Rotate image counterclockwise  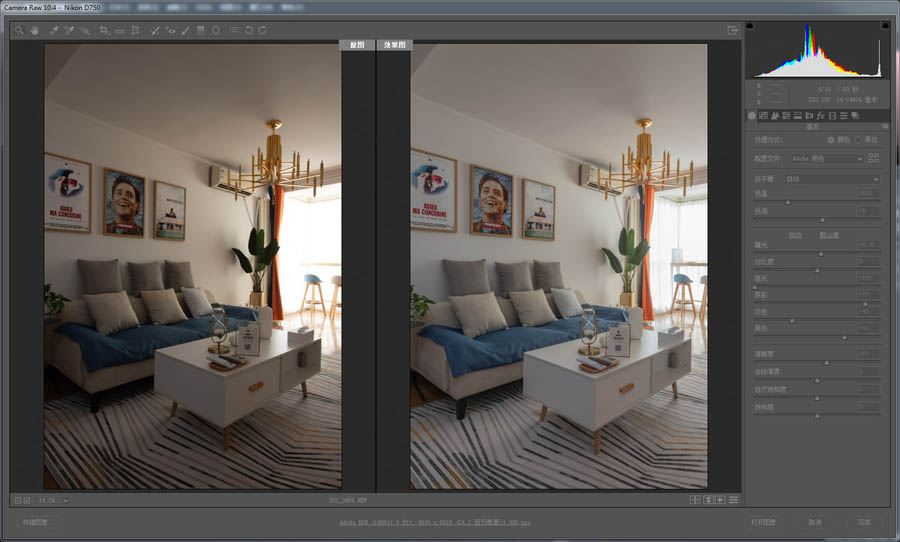249,30
